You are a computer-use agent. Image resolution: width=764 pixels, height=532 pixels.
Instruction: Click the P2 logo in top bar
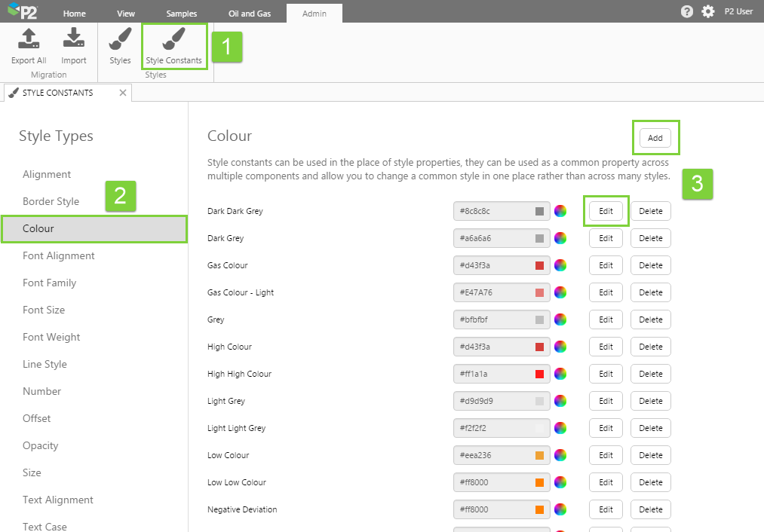tap(23, 11)
